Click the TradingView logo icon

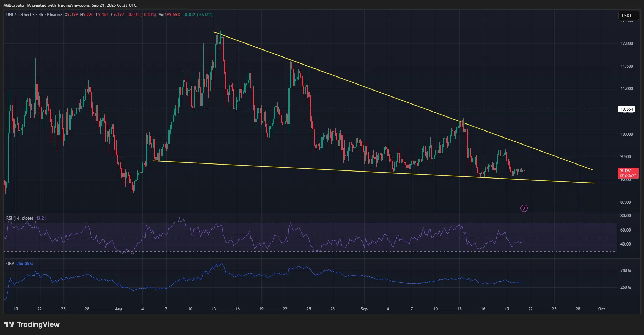(x=9, y=324)
